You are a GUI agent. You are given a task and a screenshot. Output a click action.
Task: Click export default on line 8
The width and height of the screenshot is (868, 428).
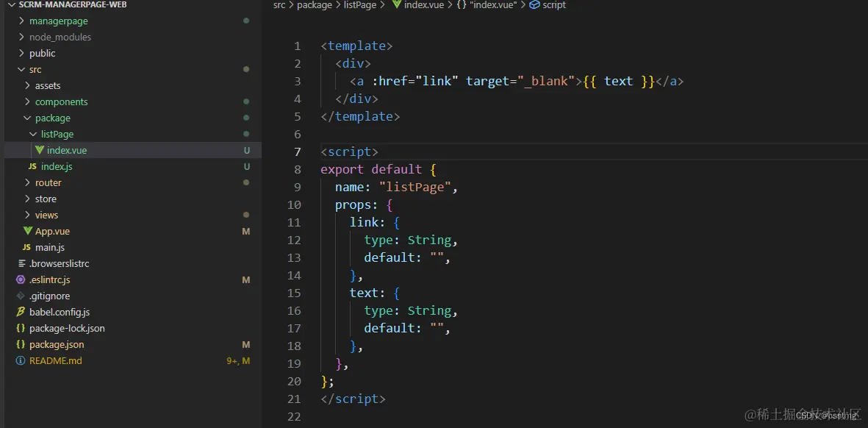pyautogui.click(x=371, y=169)
